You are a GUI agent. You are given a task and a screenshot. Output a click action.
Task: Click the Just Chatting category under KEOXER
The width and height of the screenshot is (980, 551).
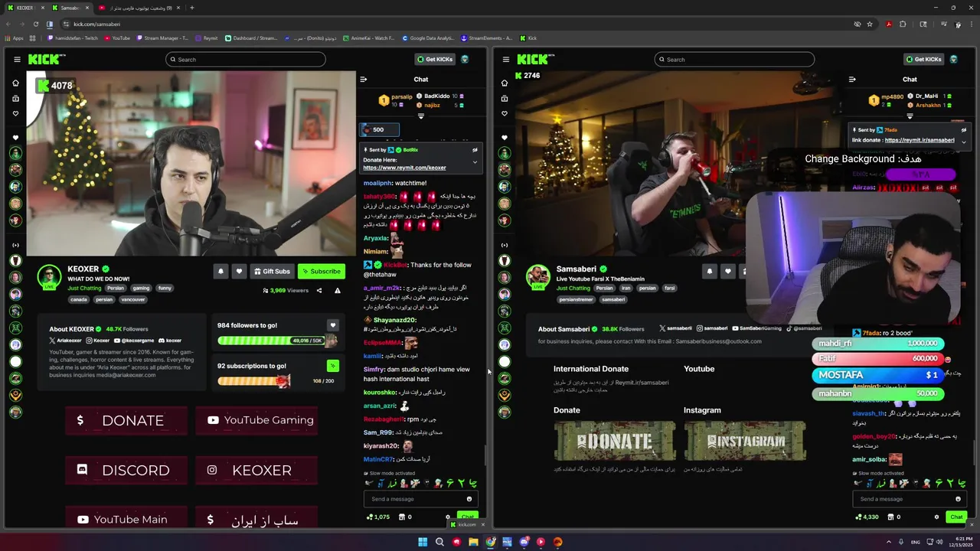[x=84, y=289]
